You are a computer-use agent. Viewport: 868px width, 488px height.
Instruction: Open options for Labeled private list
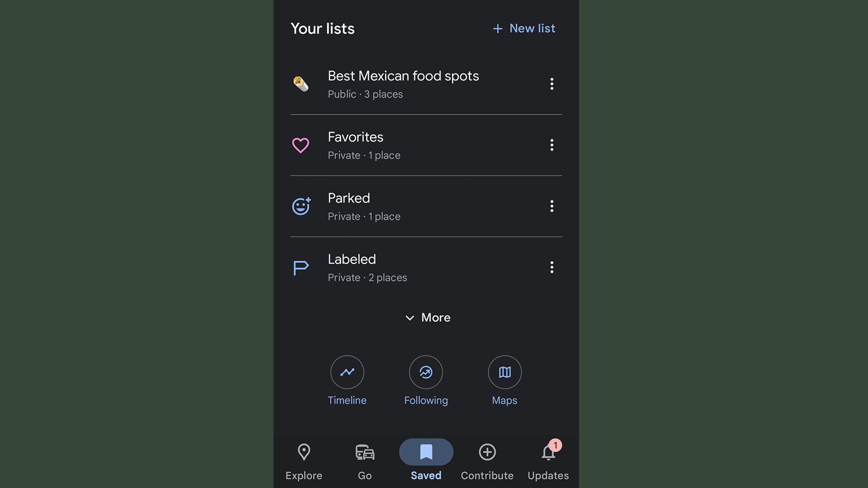click(552, 267)
